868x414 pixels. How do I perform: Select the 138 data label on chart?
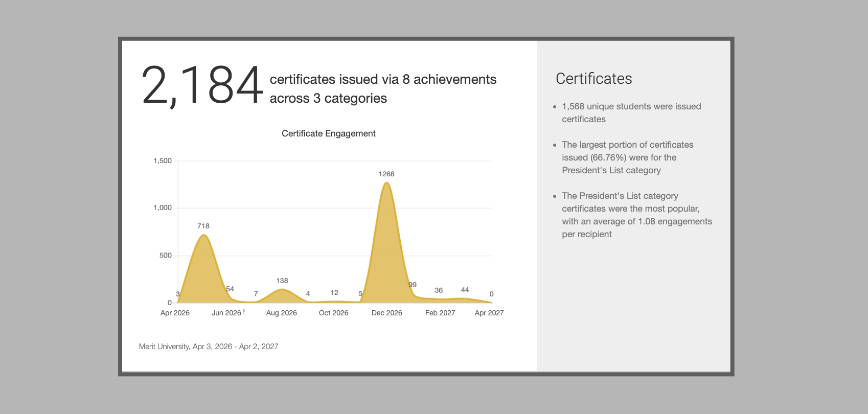point(282,281)
